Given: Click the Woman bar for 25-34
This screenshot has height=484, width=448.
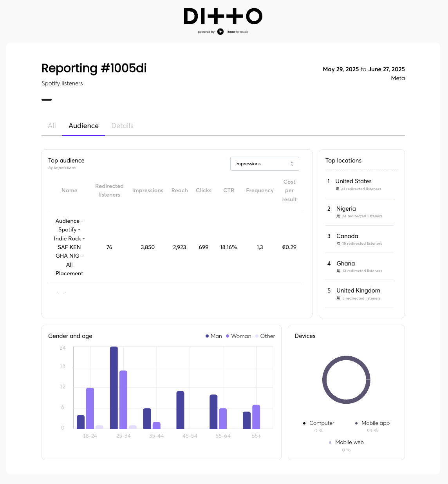Looking at the screenshot, I should [123, 399].
